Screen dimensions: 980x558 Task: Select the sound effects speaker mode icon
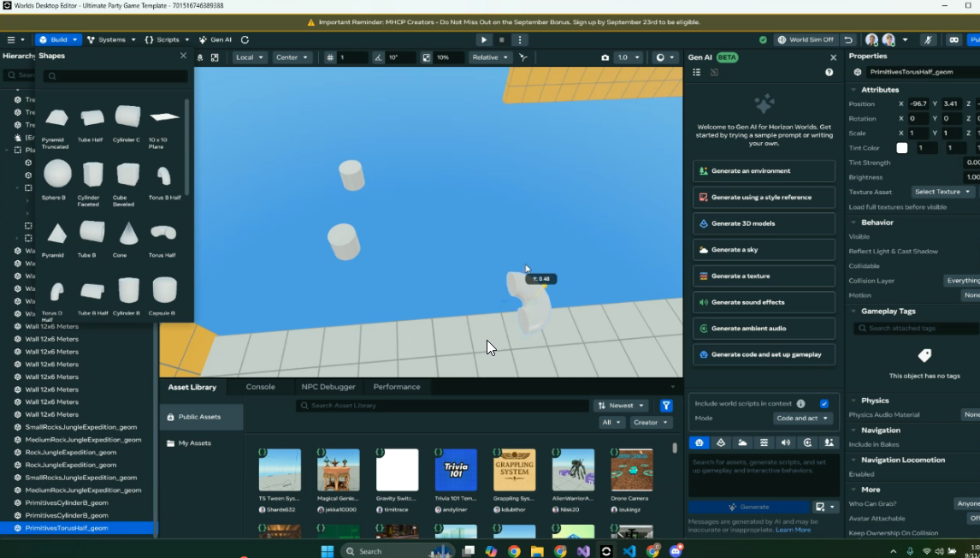pos(786,443)
